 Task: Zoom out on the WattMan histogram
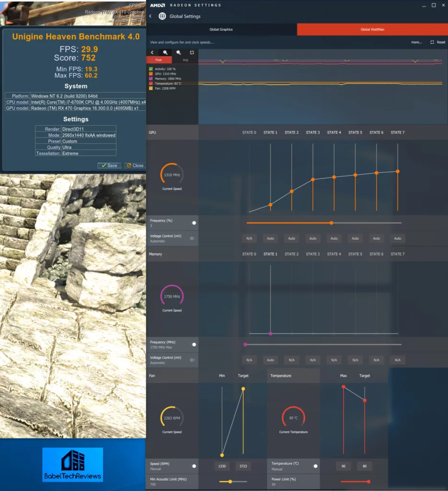pyautogui.click(x=179, y=52)
